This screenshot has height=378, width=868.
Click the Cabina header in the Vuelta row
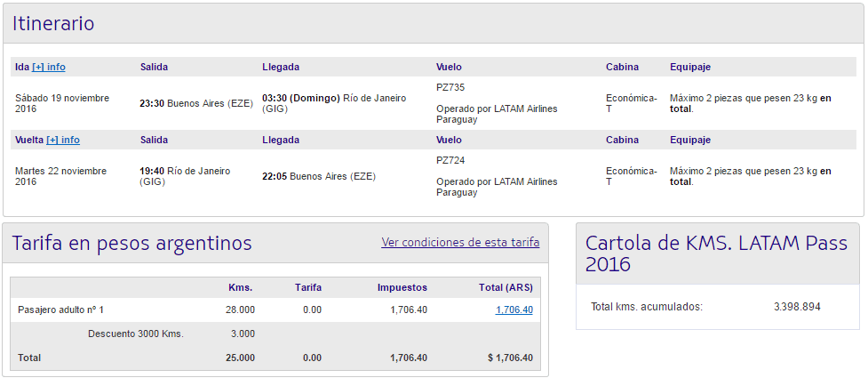point(622,141)
